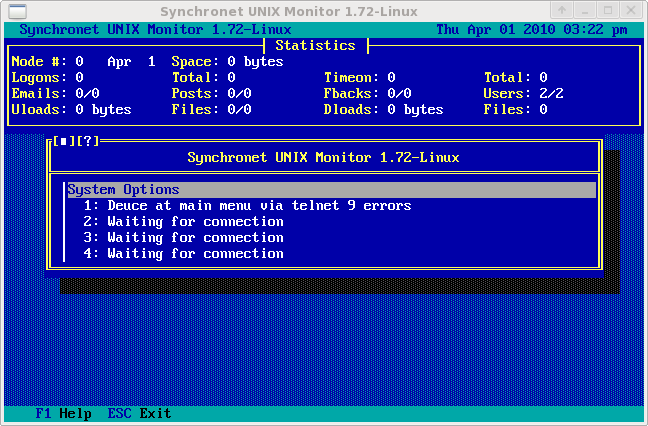
Task: Click the [■] close box on dialog
Action: click(x=64, y=141)
